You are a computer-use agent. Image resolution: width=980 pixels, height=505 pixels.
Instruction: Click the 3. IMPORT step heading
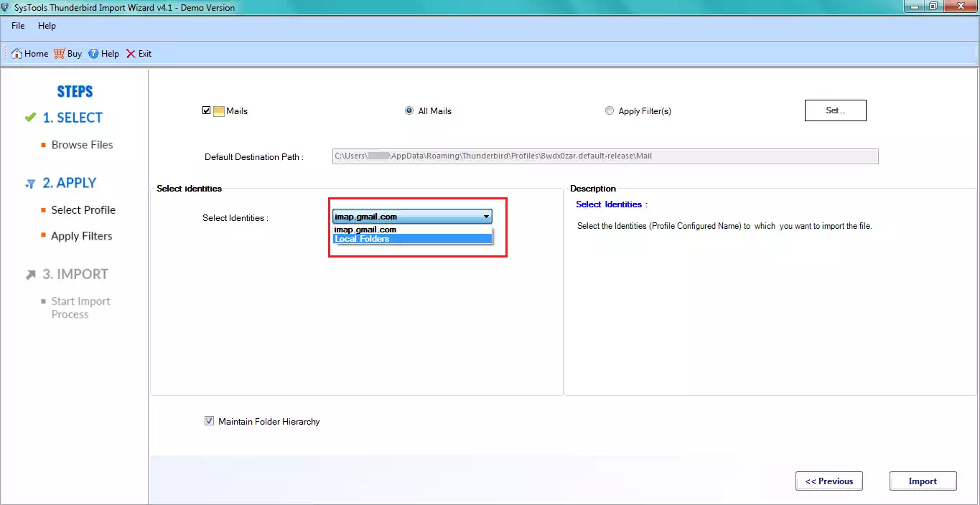pos(75,274)
